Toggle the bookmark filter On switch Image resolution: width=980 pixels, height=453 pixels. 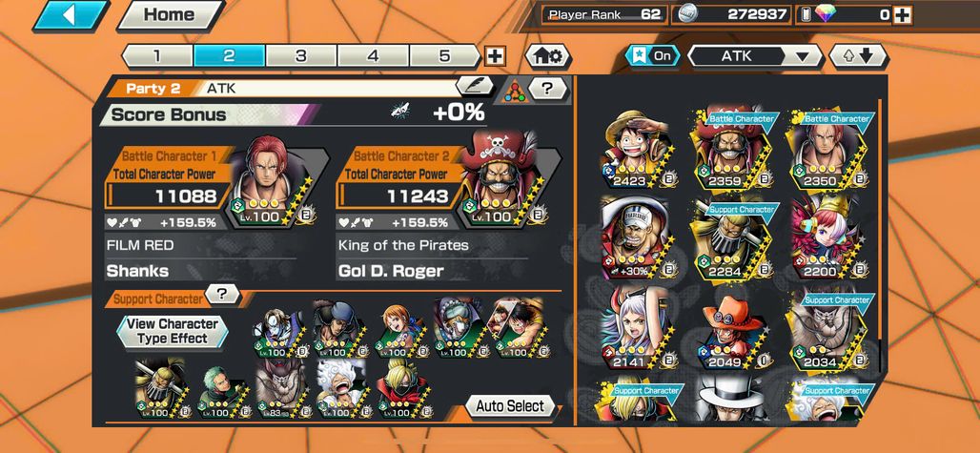(x=653, y=56)
